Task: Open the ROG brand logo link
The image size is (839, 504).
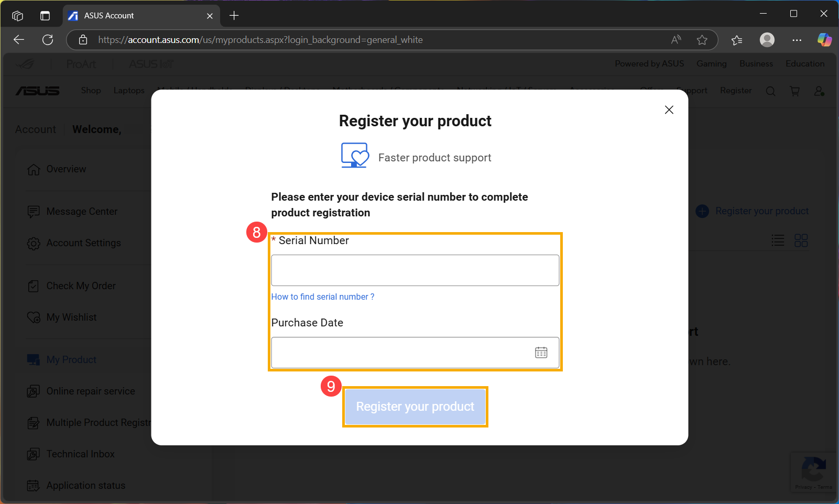Action: (25, 64)
